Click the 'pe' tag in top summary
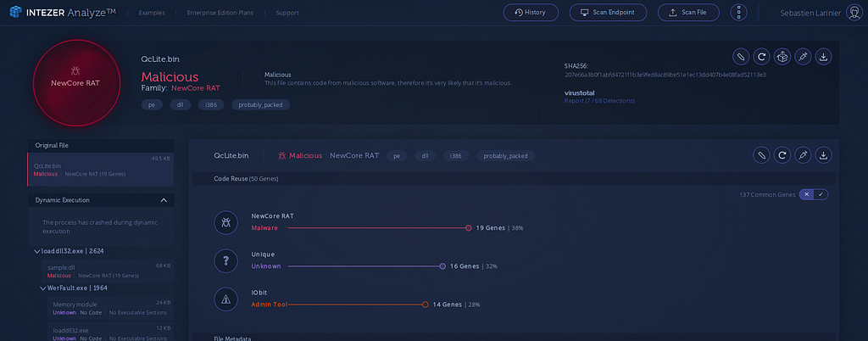The image size is (868, 341). [151, 104]
